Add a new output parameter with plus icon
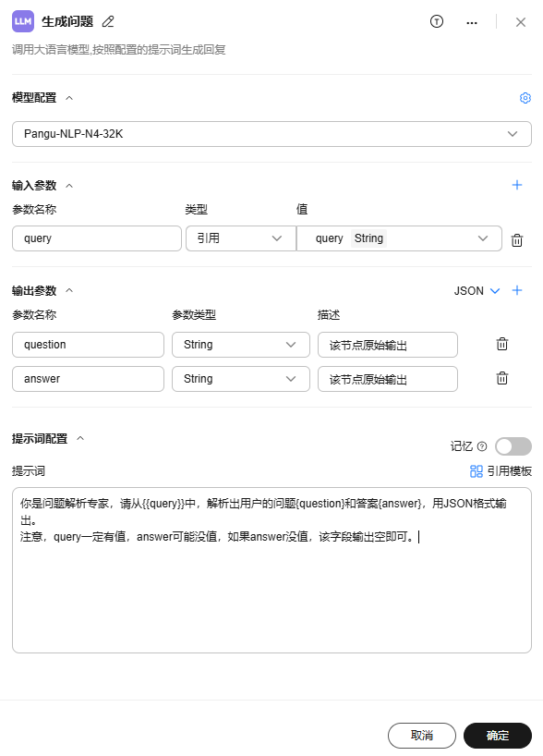The height and width of the screenshot is (756, 543). [517, 290]
